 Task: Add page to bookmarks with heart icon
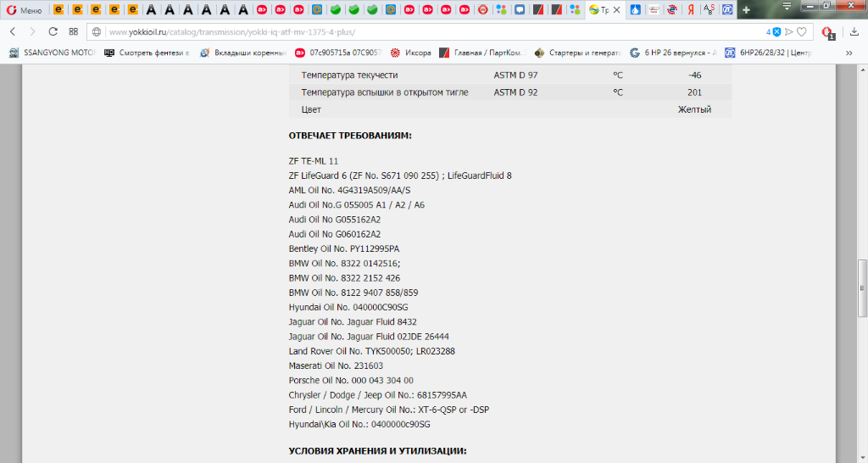pyautogui.click(x=800, y=31)
